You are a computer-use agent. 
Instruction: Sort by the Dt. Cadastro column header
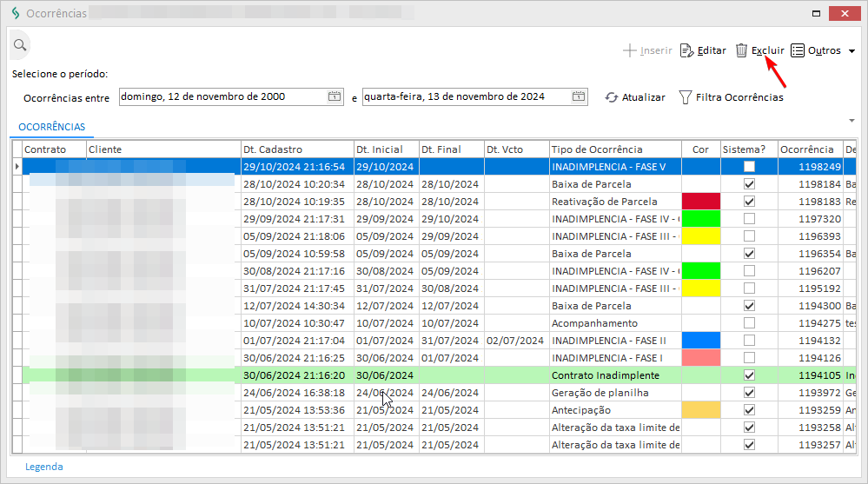[296, 149]
